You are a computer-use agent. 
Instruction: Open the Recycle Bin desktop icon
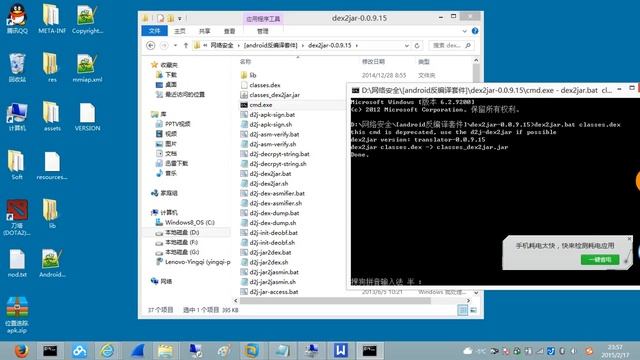(17, 68)
